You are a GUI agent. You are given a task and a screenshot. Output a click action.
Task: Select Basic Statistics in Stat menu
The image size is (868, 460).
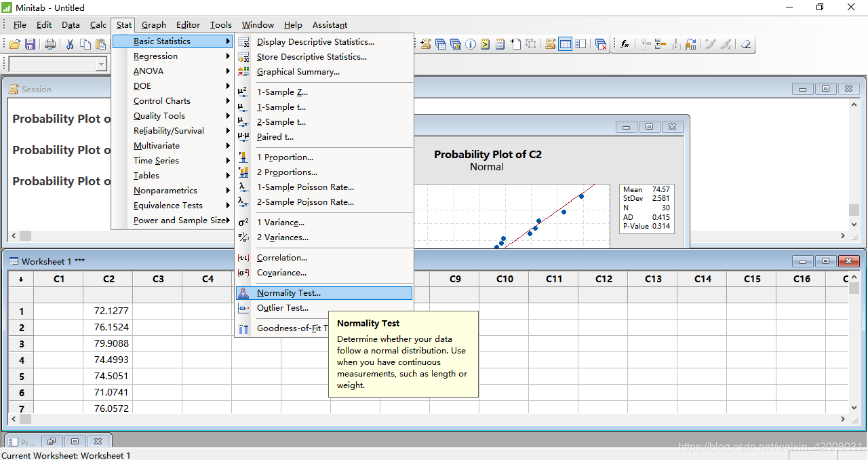pos(173,41)
